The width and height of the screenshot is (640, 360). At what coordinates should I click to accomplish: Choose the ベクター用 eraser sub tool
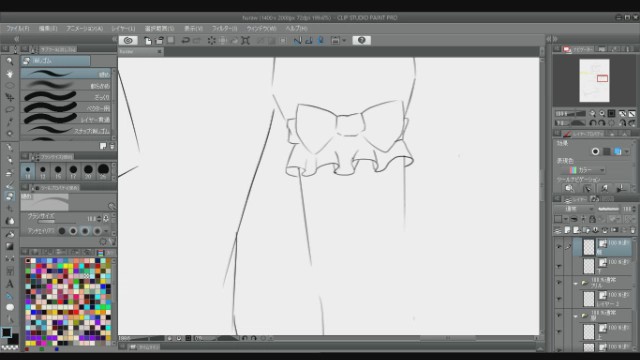pyautogui.click(x=66, y=108)
